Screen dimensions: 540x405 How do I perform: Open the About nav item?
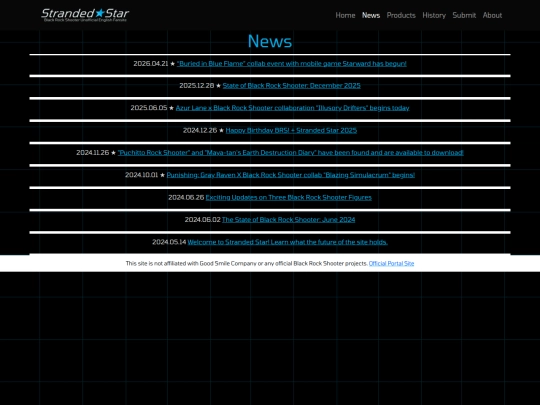point(492,15)
